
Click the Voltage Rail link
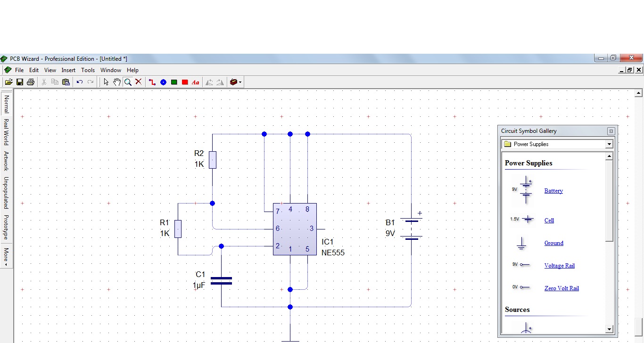tap(560, 266)
